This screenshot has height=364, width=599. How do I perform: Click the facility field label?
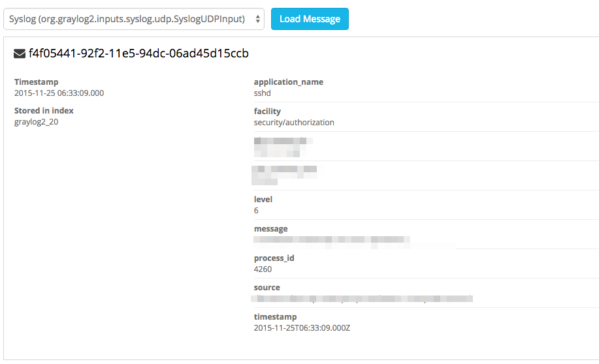point(267,112)
